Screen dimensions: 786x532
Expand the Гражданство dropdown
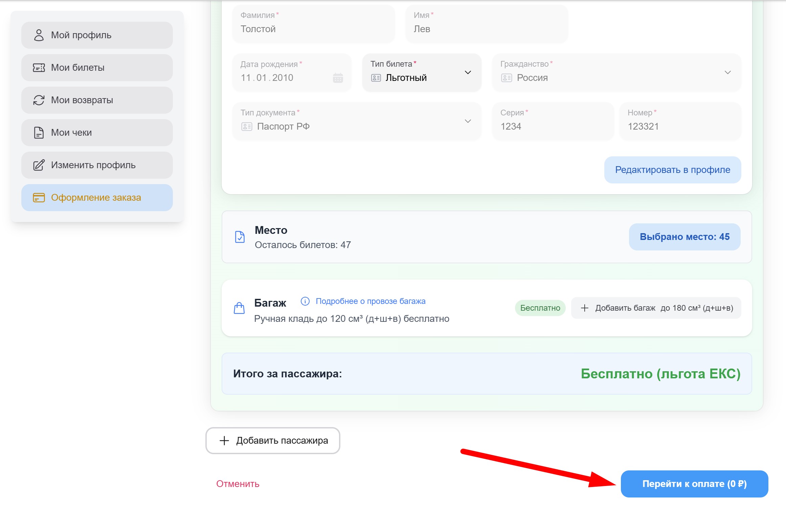tap(616, 72)
